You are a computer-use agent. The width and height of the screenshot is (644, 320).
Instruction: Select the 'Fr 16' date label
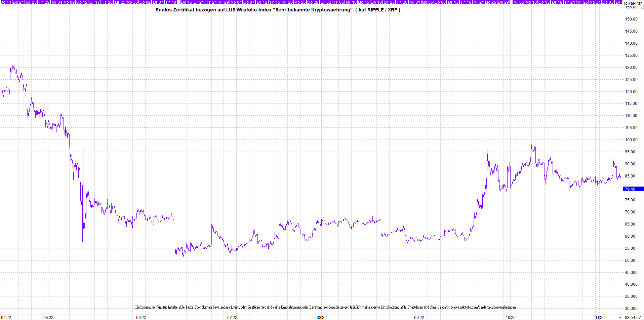coord(466,2)
